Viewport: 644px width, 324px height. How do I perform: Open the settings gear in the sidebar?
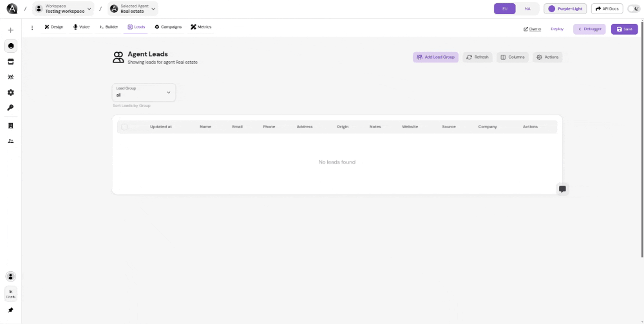tap(11, 92)
